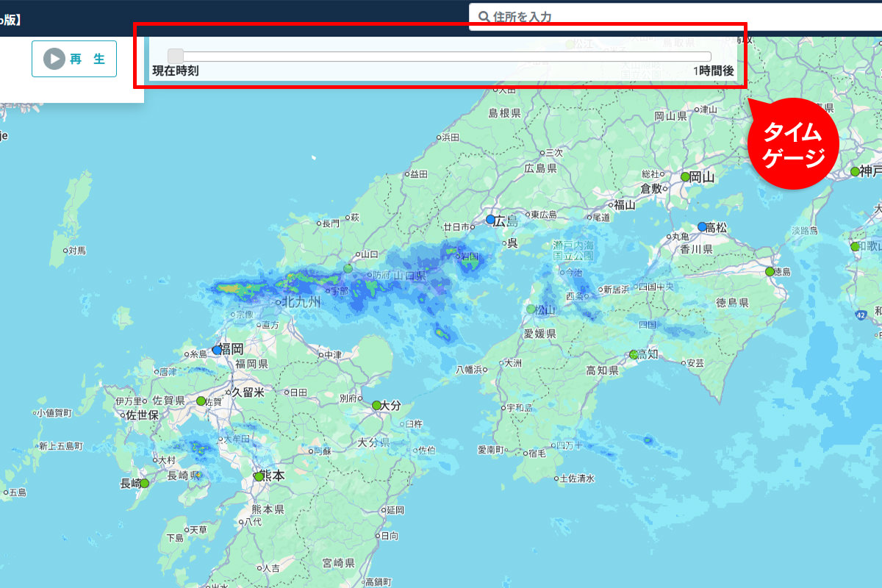This screenshot has width=882, height=588.
Task: Click the 佐世保 map label
Action: 142,415
